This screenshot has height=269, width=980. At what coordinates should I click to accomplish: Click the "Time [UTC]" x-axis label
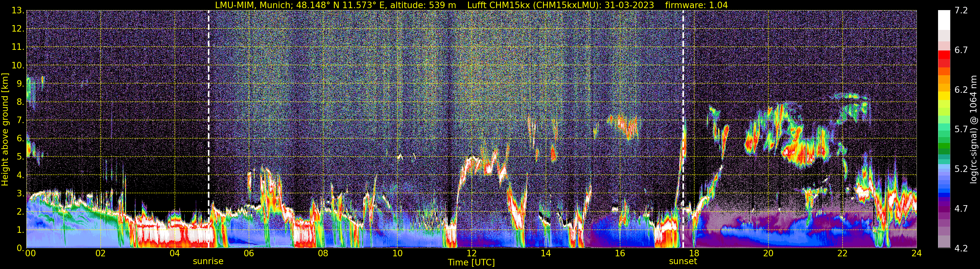[x=471, y=262]
